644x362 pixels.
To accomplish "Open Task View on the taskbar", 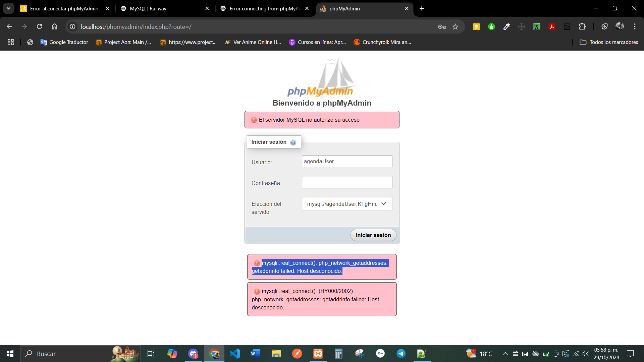I will pos(151,354).
